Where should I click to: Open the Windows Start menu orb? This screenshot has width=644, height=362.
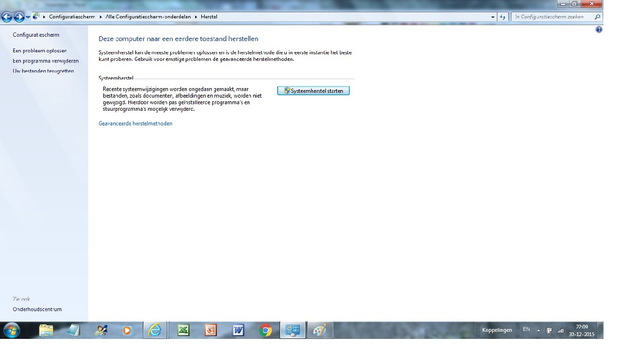coord(11,330)
